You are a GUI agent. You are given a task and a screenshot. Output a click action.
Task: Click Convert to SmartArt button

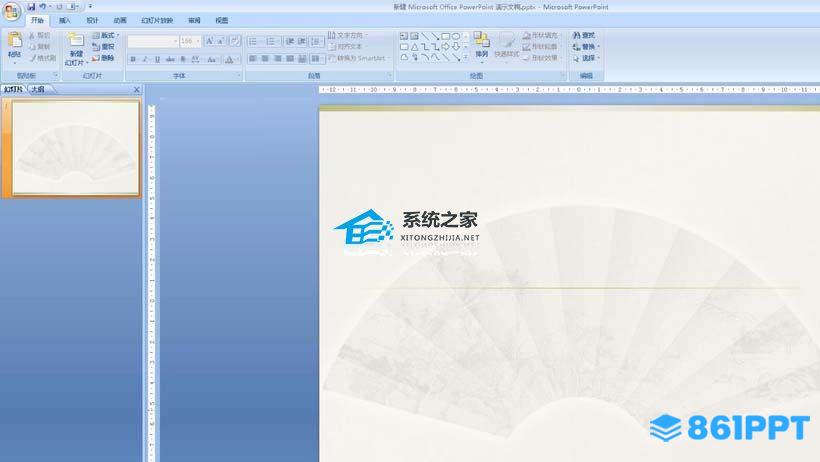358,58
